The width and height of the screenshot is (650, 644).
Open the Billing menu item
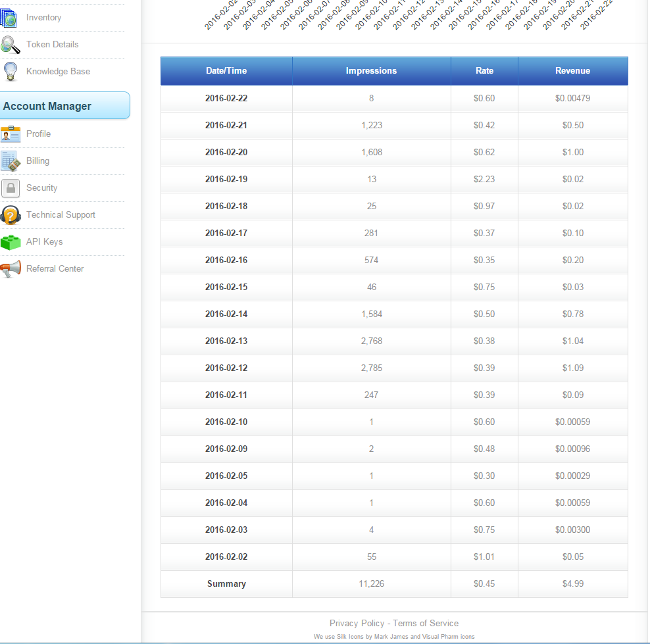[37, 161]
